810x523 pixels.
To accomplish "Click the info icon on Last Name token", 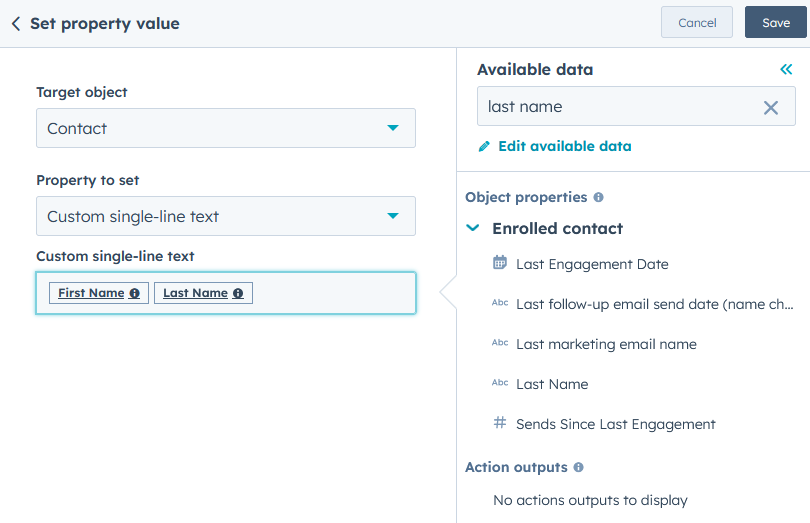I will click(x=238, y=294).
